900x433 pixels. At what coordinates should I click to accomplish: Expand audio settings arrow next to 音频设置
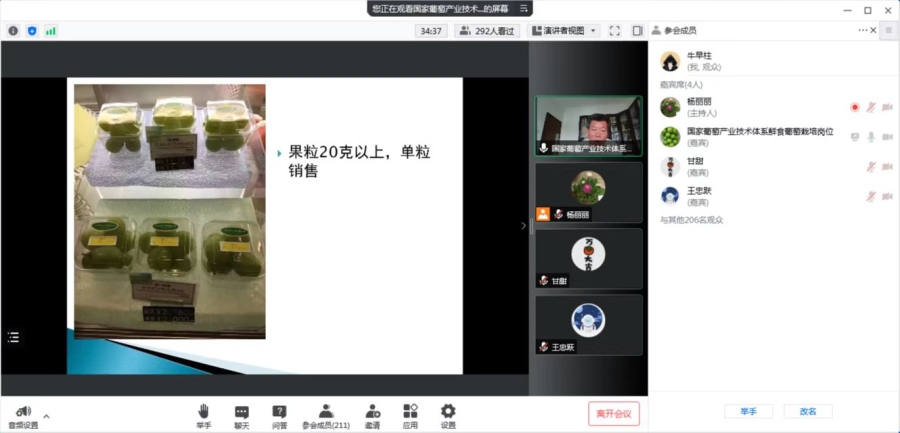[x=46, y=416]
